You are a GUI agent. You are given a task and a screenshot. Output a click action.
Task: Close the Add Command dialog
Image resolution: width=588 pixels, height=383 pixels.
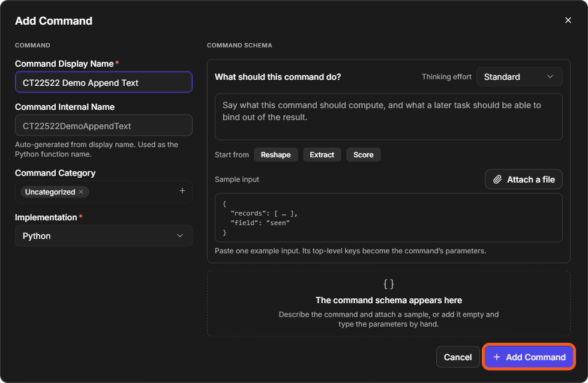568,20
